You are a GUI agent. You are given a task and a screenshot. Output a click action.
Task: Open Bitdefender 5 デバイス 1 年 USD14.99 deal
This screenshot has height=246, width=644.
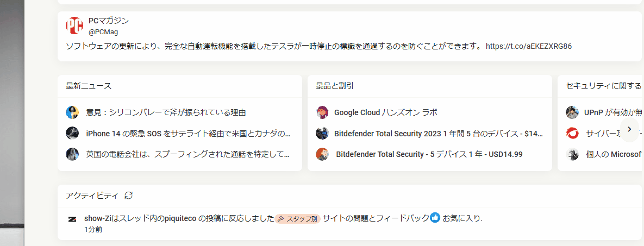click(x=429, y=154)
